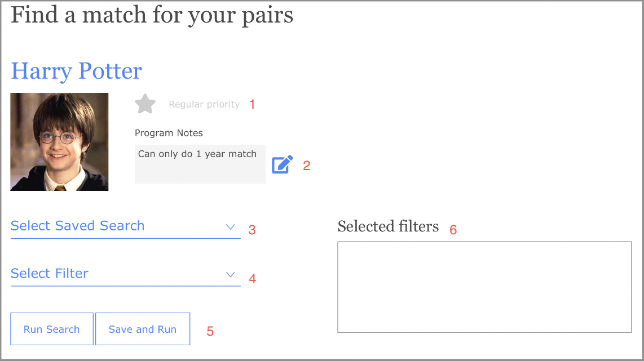Screen dimensions: 644x361
Task: Click the Regular priority label
Action: (204, 105)
